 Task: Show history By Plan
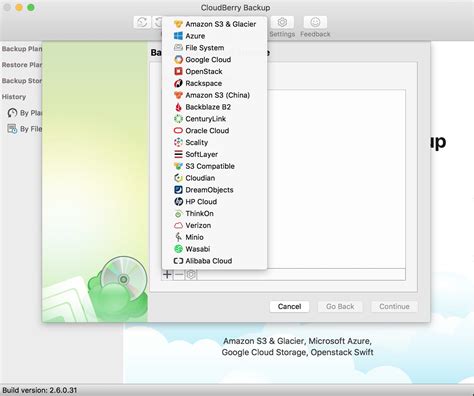(x=25, y=113)
